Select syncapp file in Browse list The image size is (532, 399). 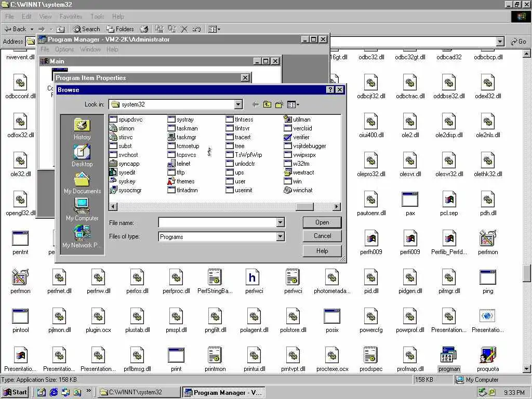(x=125, y=164)
